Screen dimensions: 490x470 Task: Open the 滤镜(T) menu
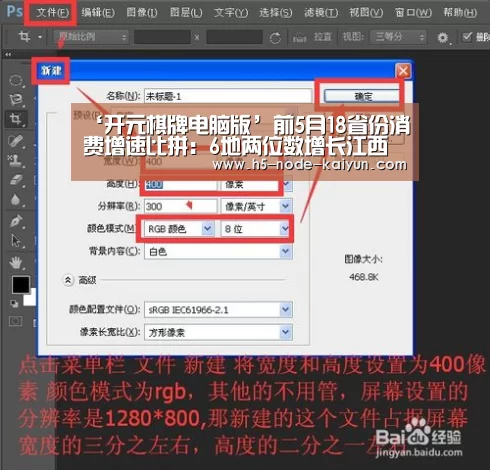tap(321, 13)
